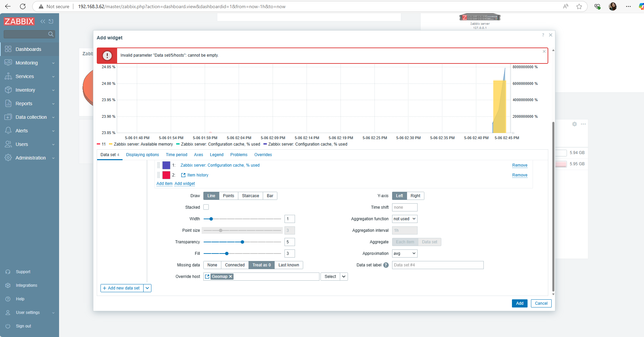
Task: Expand the Data collection menu chevron
Action: [x=53, y=117]
